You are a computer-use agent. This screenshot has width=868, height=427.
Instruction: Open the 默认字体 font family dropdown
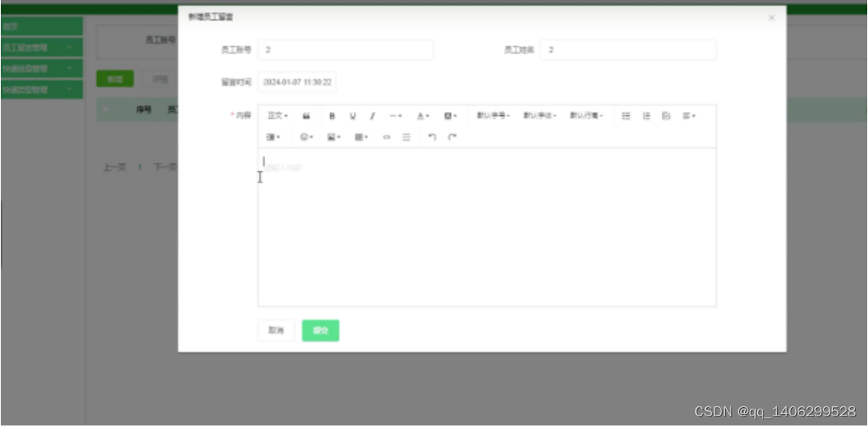[539, 116]
